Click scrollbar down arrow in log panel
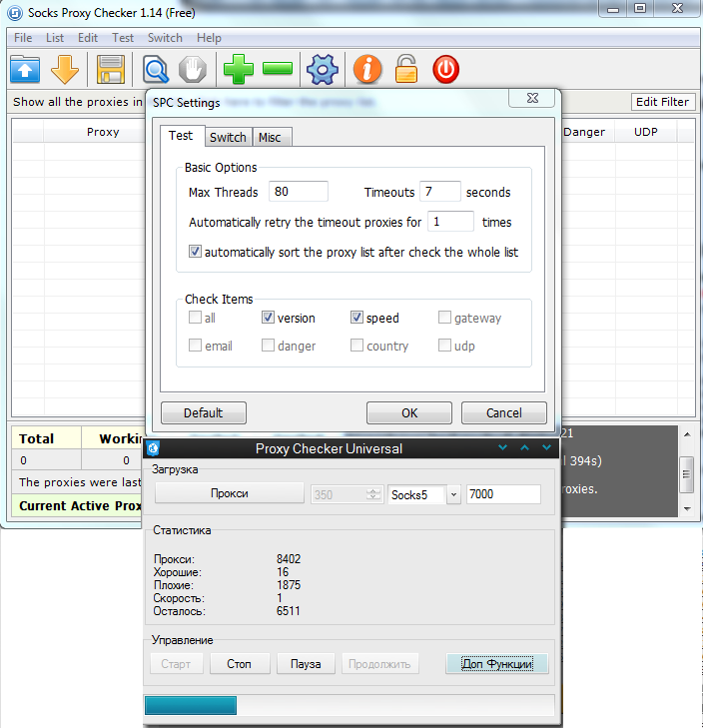This screenshot has height=728, width=703. point(687,509)
